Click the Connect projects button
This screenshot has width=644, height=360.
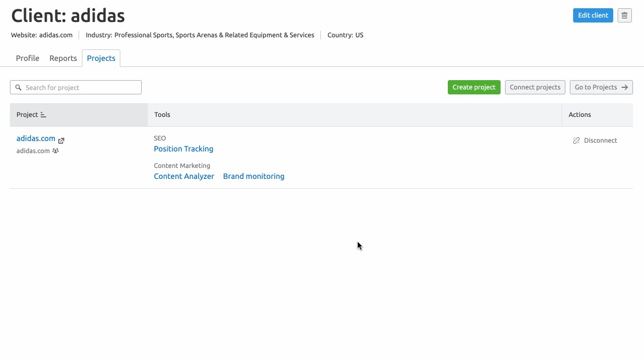[535, 87]
